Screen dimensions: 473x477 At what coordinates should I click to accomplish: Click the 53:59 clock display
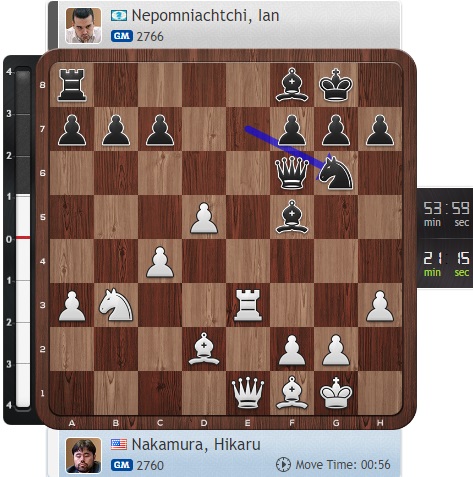[446, 214]
